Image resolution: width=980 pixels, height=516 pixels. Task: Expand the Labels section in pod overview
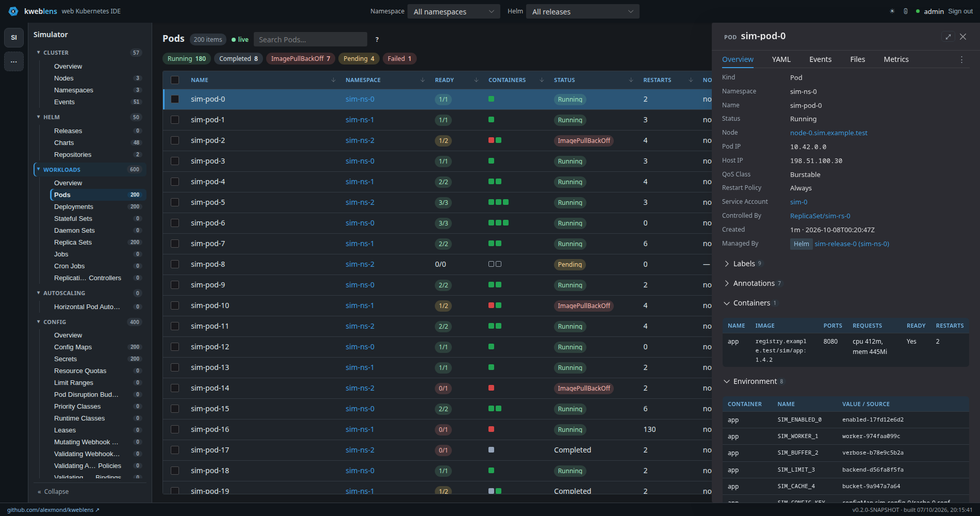pyautogui.click(x=743, y=264)
